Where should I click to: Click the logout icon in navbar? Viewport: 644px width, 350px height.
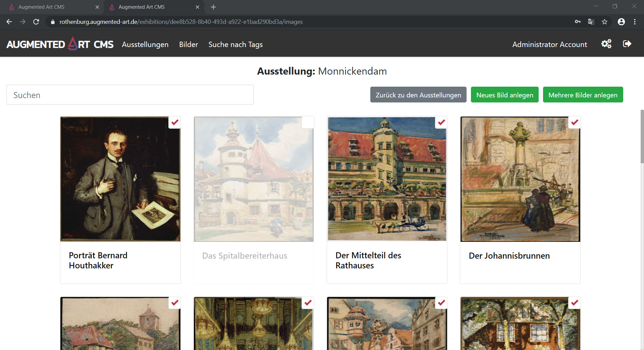[x=627, y=44]
